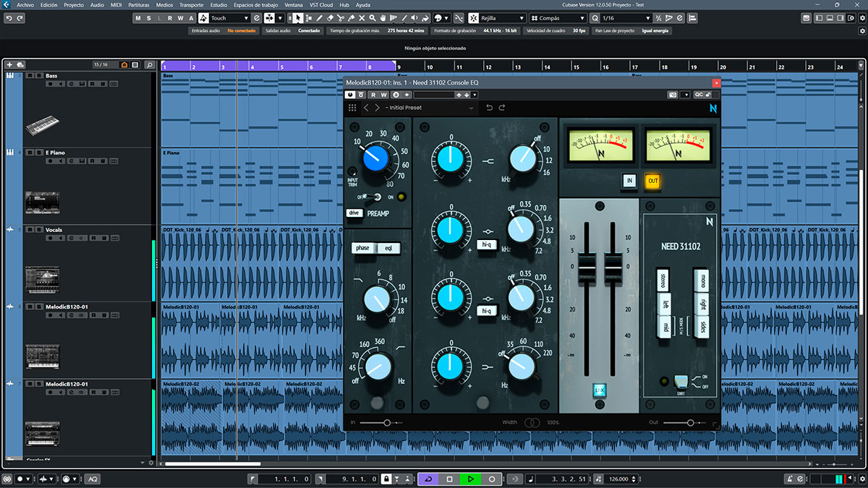Select the sides channel button

pyautogui.click(x=702, y=327)
